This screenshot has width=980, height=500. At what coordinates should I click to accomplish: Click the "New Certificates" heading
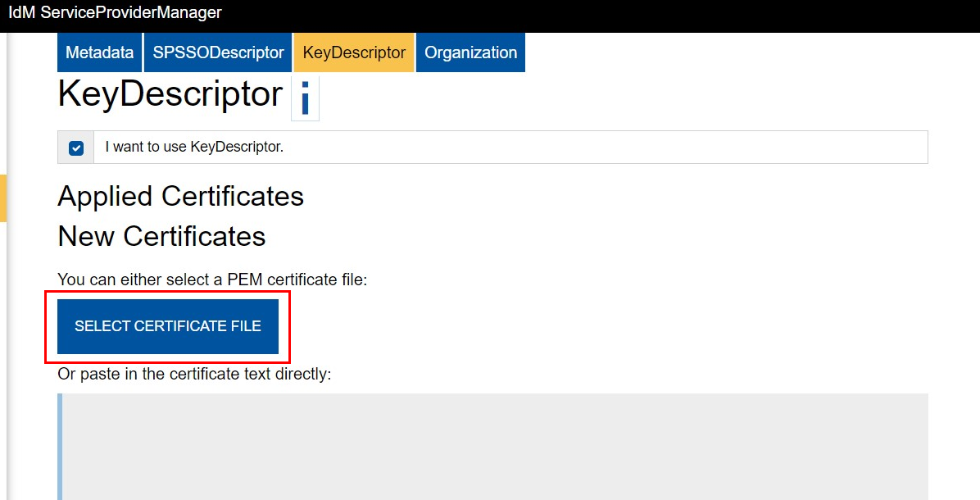click(x=161, y=237)
